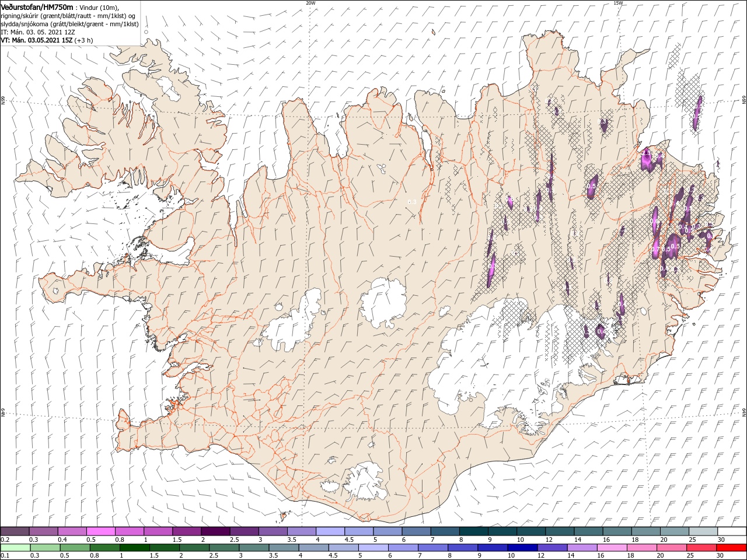The image size is (747, 560).
Task: Click the white swatch labeled 30 in the top legend row
Action: [731, 531]
